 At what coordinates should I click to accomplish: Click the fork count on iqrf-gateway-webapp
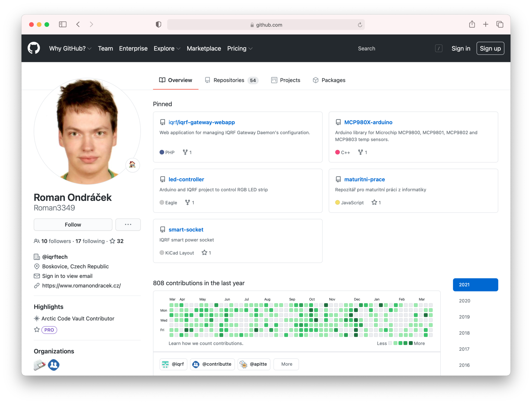pyautogui.click(x=187, y=152)
